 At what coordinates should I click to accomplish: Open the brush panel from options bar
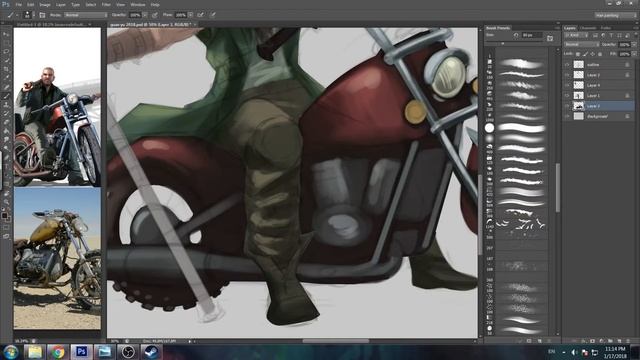pos(42,15)
